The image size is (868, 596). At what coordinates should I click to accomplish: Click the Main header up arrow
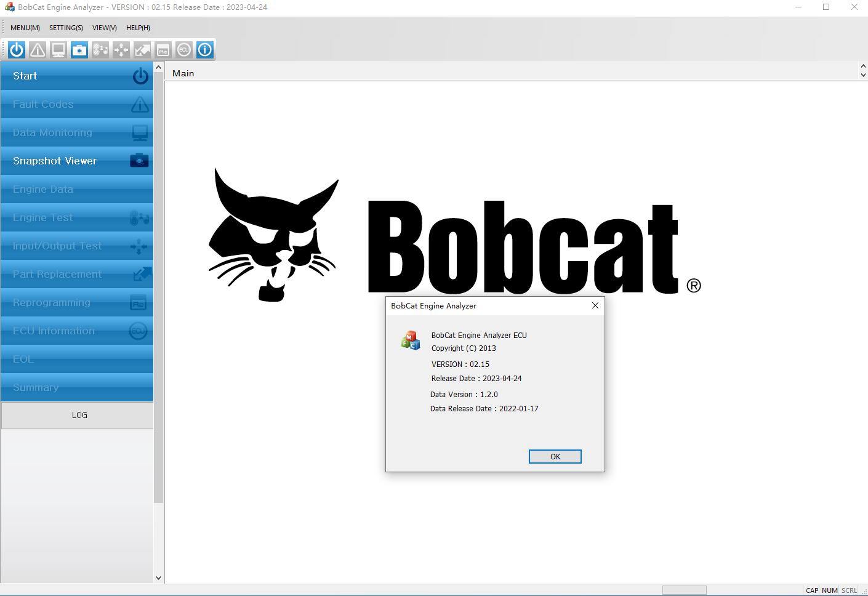coord(863,66)
